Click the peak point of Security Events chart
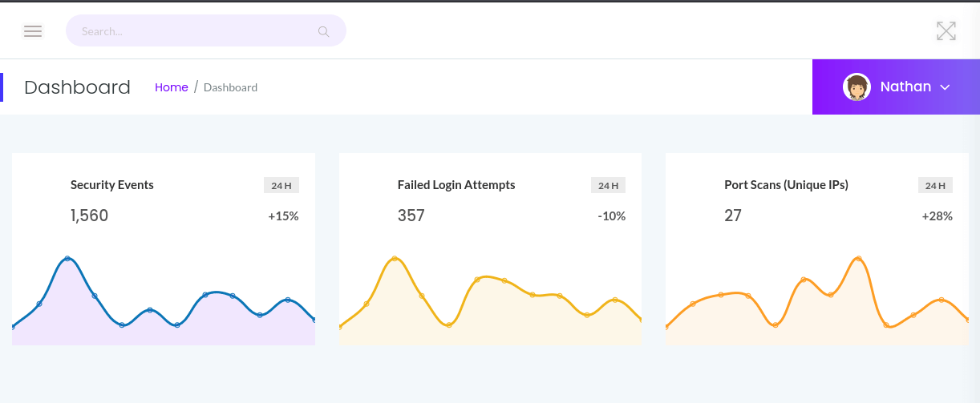The width and height of the screenshot is (980, 403). pyautogui.click(x=67, y=259)
